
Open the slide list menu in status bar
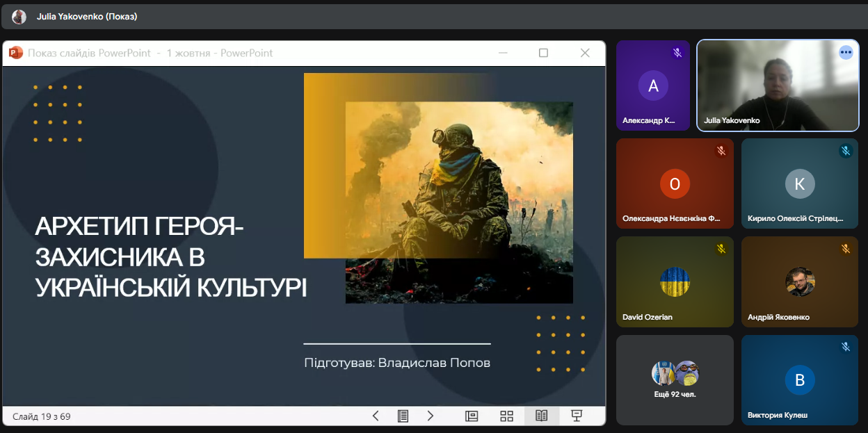coord(403,416)
